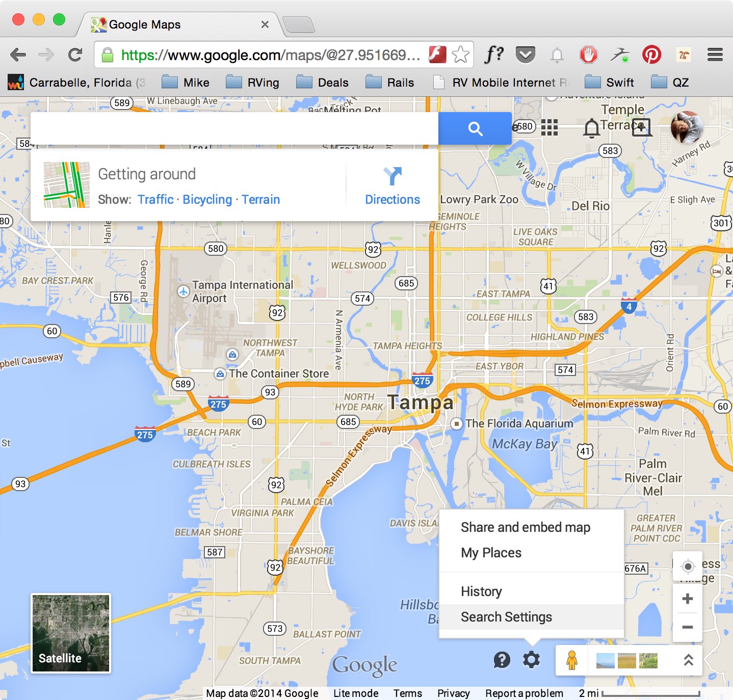This screenshot has width=733, height=700.
Task: Click The Container Store marker icon
Action: 220,374
